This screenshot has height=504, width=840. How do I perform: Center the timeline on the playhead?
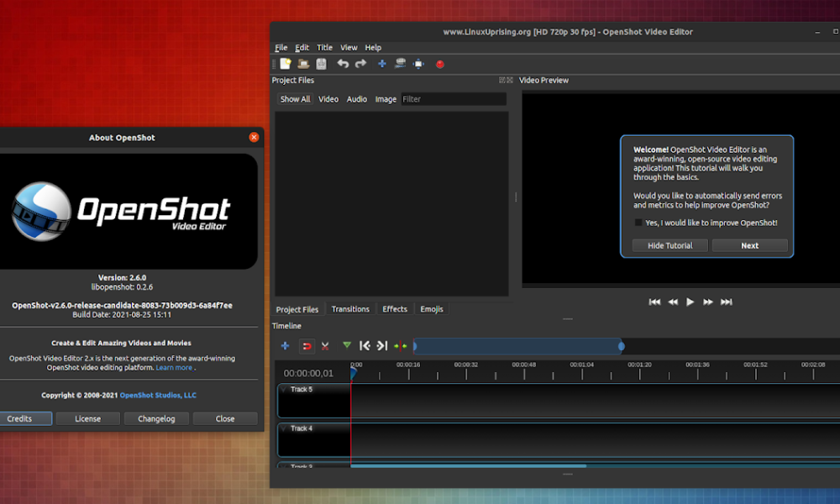[400, 346]
